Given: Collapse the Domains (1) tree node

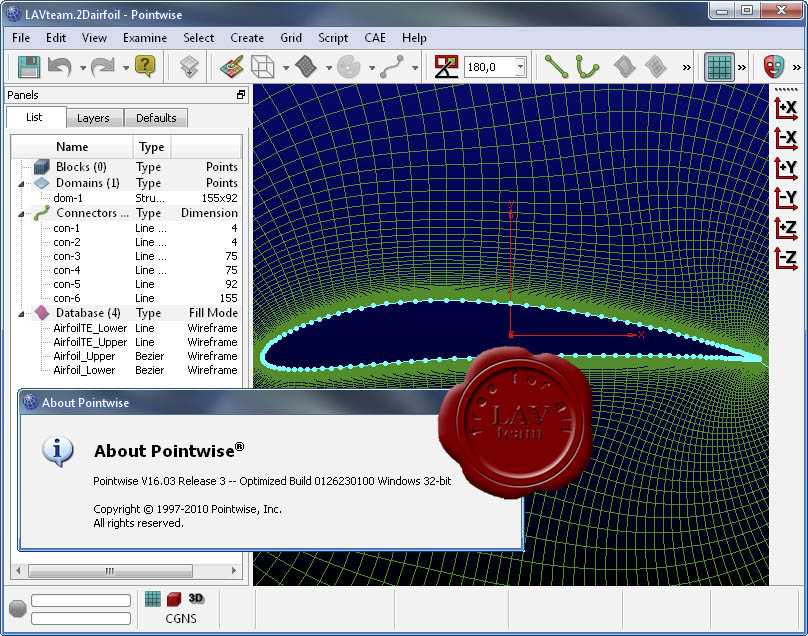Looking at the screenshot, I should (21, 183).
